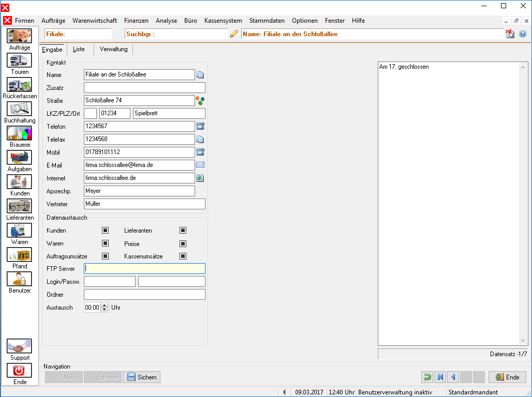Open the Lieferanten sidebar icon
532x397 pixels.
19,206
